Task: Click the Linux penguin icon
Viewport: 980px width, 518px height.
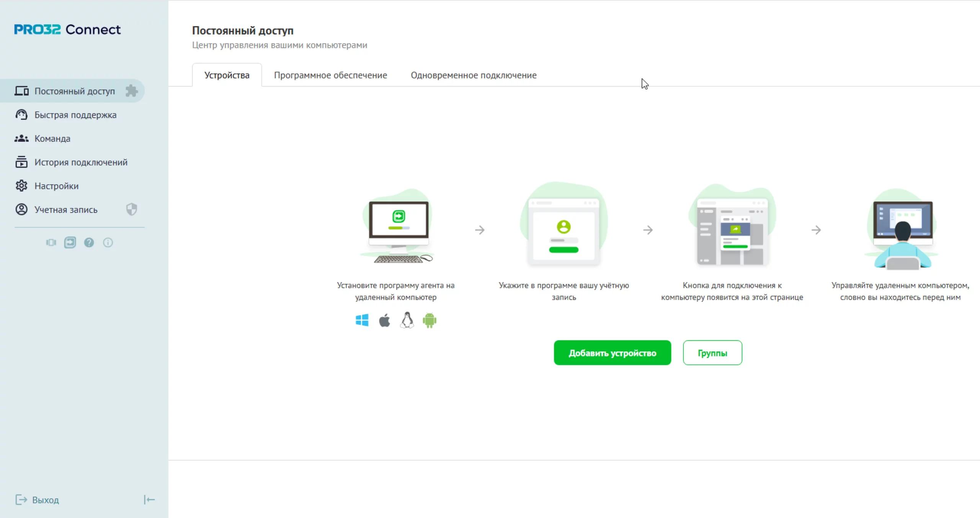Action: point(407,320)
